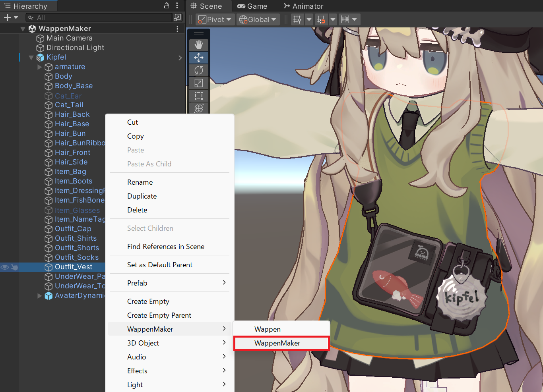
Task: Toggle picking hand icon for Outfit_Vest
Action: click(x=14, y=267)
